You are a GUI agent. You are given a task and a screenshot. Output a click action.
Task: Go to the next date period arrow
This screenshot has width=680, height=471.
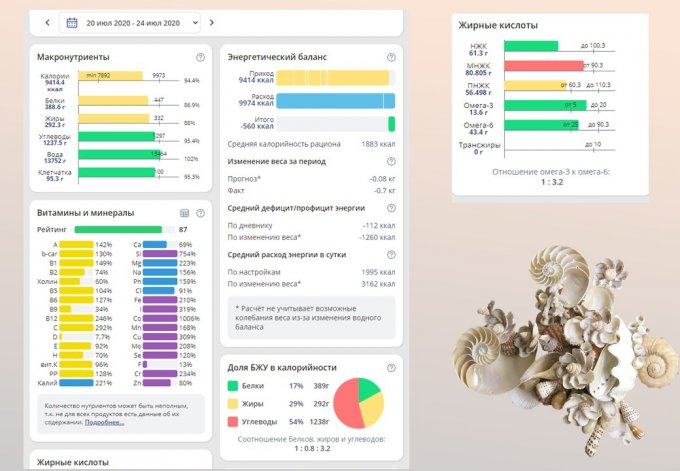(x=212, y=22)
